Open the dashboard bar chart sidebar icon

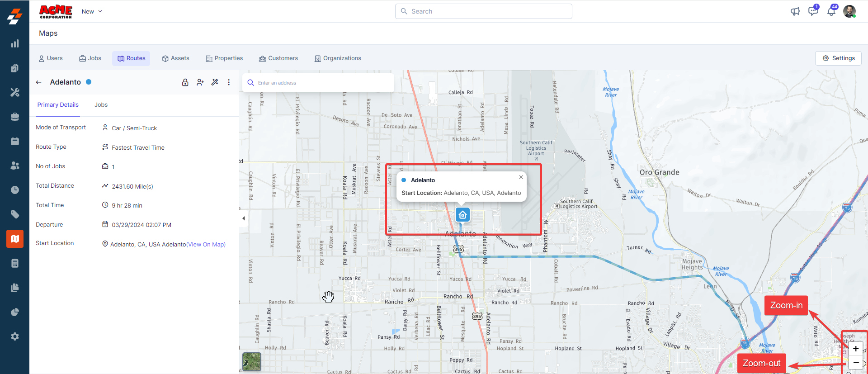click(15, 43)
